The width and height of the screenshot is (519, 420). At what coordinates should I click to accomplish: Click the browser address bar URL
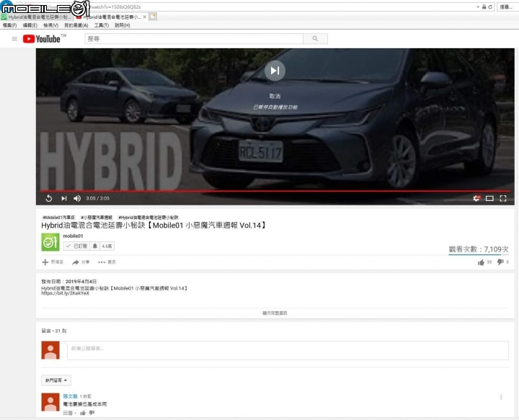(x=116, y=6)
